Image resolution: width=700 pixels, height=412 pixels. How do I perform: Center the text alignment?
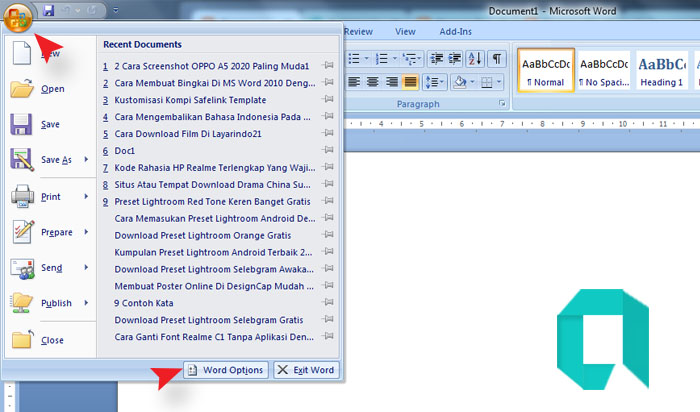click(x=373, y=82)
